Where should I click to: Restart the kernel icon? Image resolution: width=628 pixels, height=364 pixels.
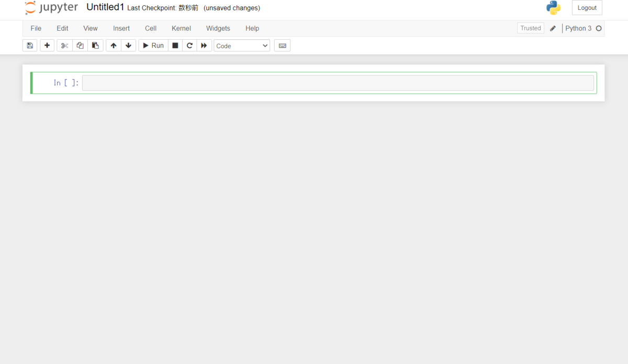[x=189, y=45]
